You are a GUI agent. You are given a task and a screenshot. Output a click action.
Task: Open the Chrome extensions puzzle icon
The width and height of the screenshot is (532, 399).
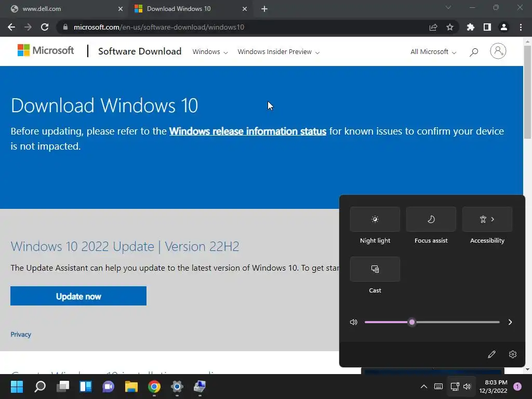click(x=470, y=27)
